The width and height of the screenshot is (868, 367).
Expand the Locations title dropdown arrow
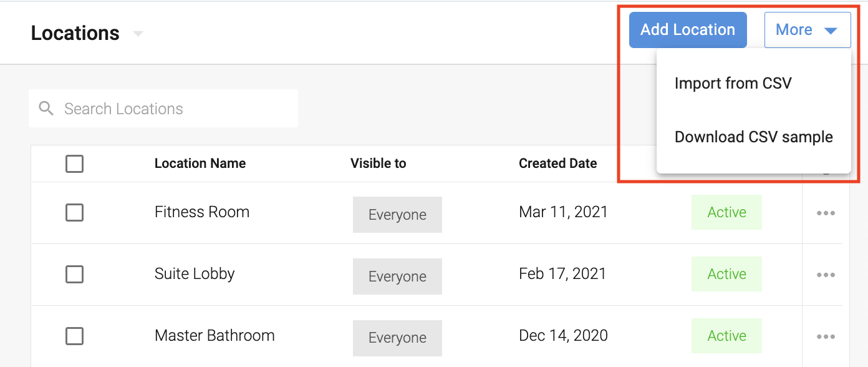[x=138, y=33]
